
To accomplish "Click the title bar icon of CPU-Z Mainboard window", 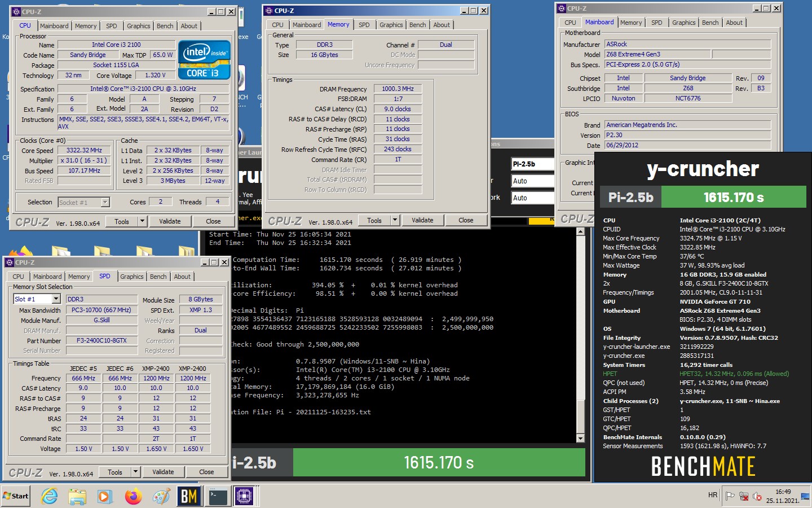I will 561,8.
